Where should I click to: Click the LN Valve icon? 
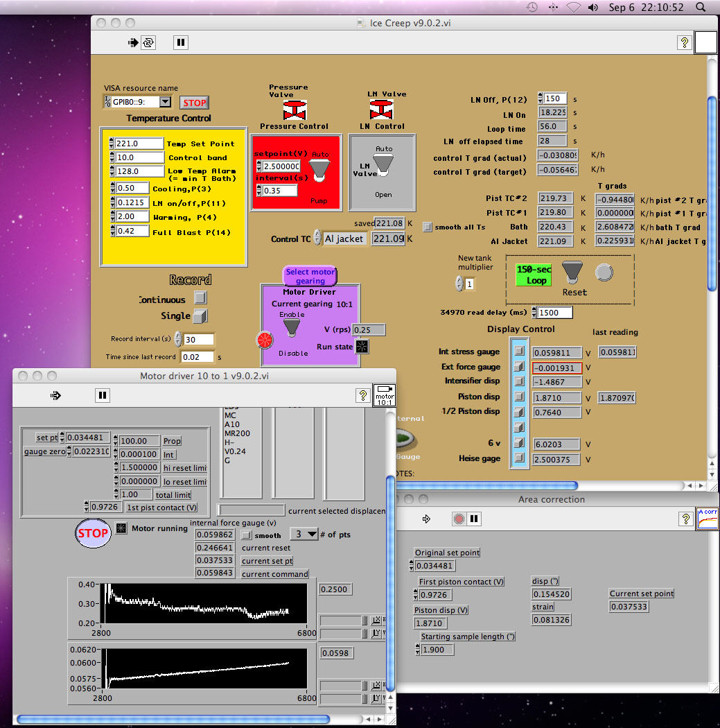tap(380, 110)
